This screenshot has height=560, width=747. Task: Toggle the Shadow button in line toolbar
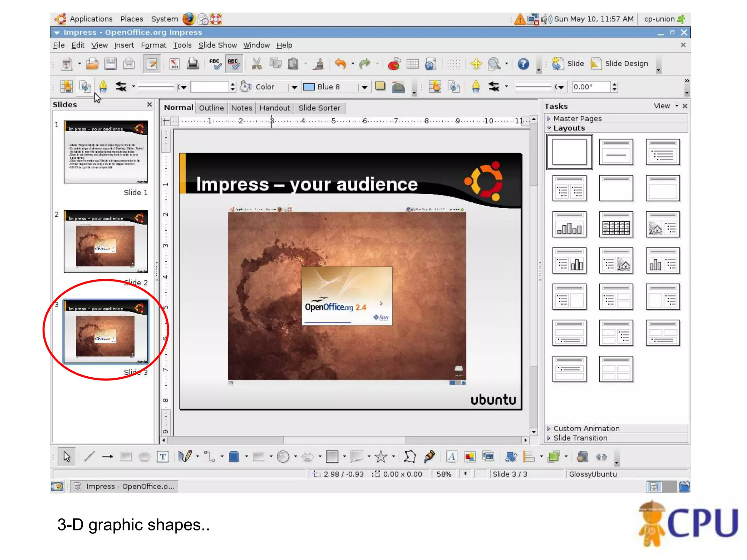click(380, 86)
